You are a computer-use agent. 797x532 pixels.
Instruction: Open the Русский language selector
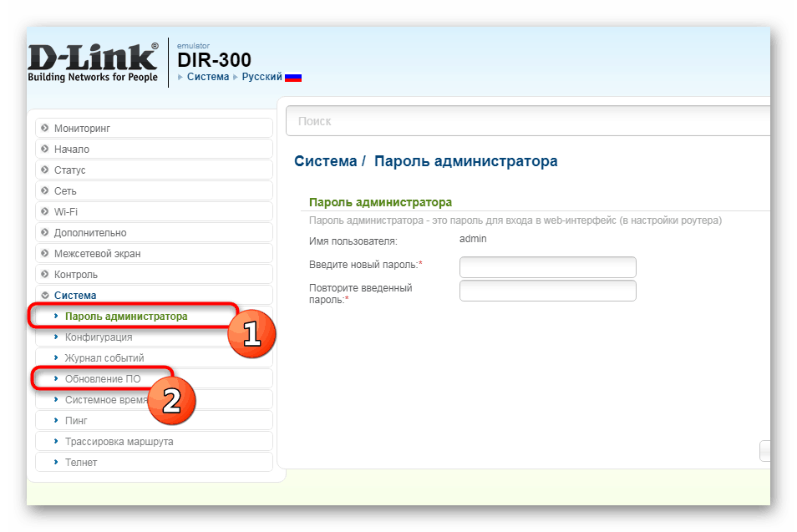click(261, 77)
